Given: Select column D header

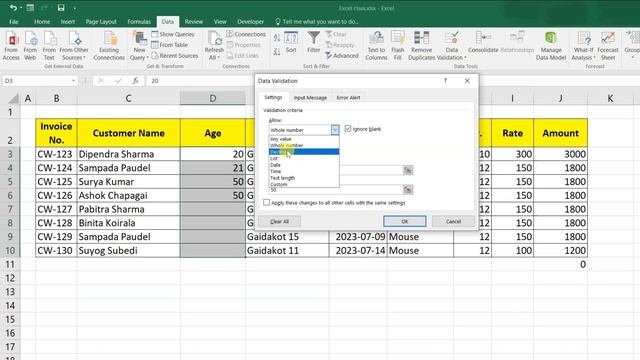Looking at the screenshot, I should tap(213, 98).
